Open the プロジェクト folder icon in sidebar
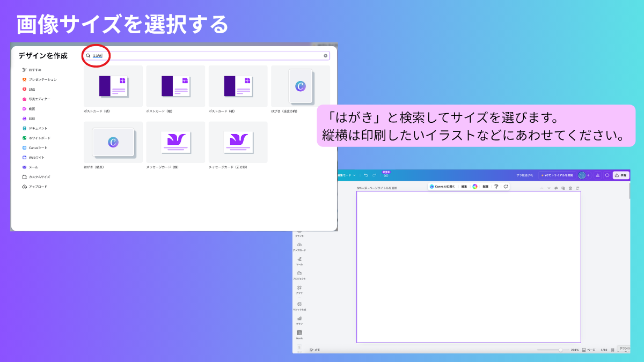This screenshot has height=362, width=644. [299, 275]
